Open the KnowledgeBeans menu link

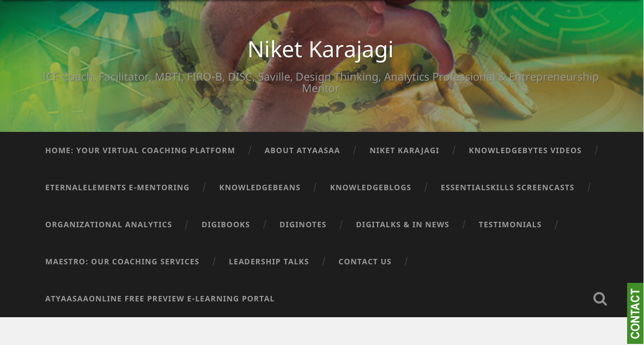pyautogui.click(x=260, y=187)
